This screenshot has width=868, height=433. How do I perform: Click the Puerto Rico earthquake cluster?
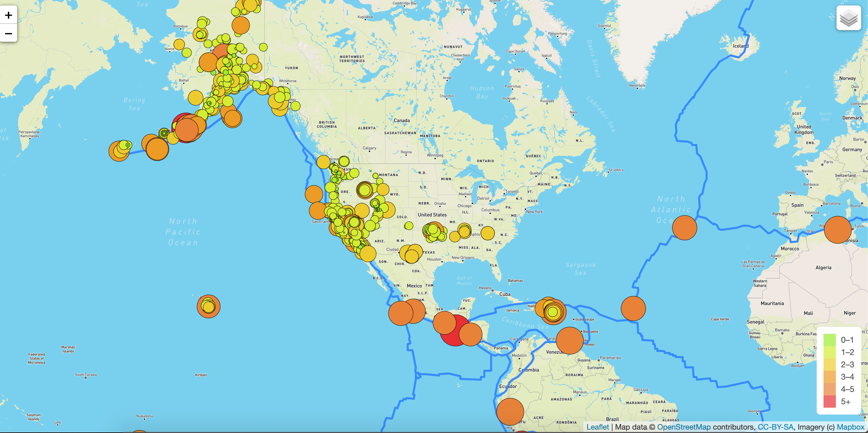pyautogui.click(x=553, y=312)
